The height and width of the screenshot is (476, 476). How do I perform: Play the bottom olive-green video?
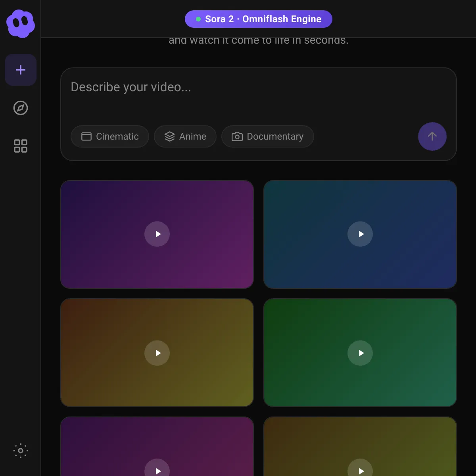pos(360,468)
